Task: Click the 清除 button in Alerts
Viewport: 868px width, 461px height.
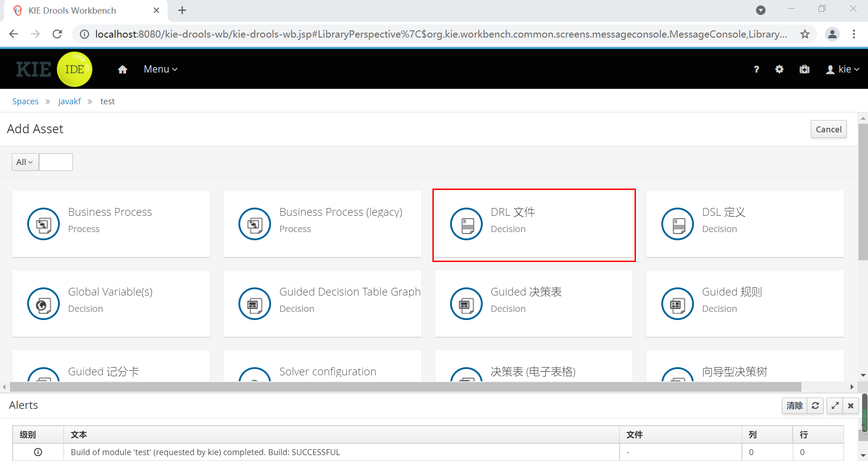Action: 794,406
